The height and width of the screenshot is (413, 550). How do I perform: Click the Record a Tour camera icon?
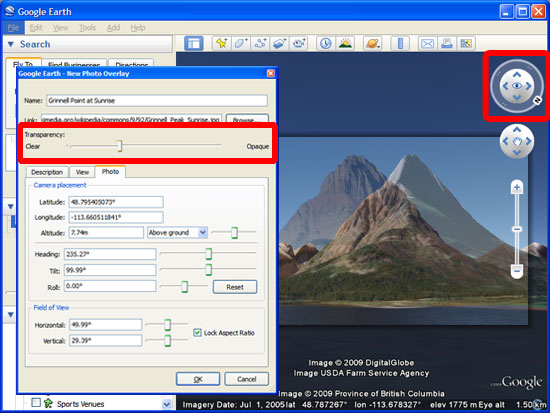[x=299, y=44]
